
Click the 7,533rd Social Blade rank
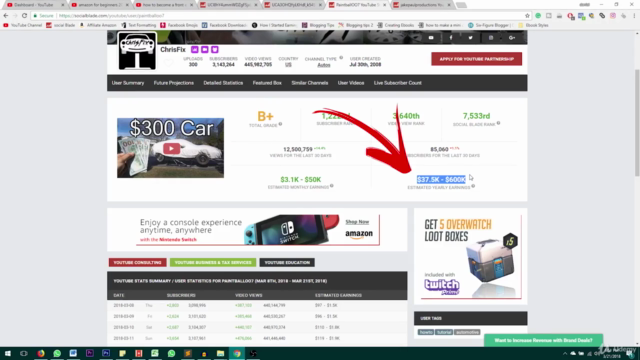point(476,116)
